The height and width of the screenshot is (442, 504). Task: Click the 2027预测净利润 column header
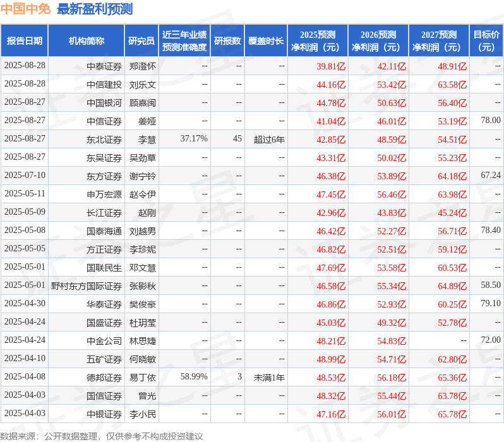439,41
